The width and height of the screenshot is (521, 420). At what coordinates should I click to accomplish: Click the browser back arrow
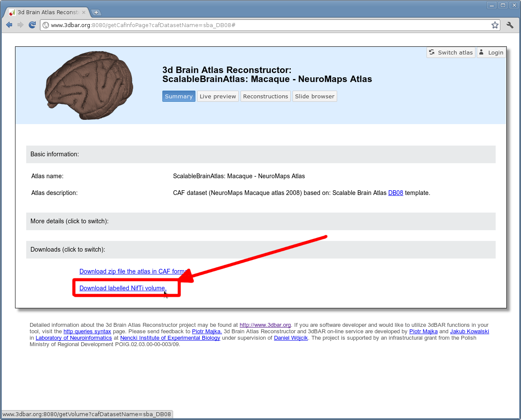pyautogui.click(x=9, y=25)
